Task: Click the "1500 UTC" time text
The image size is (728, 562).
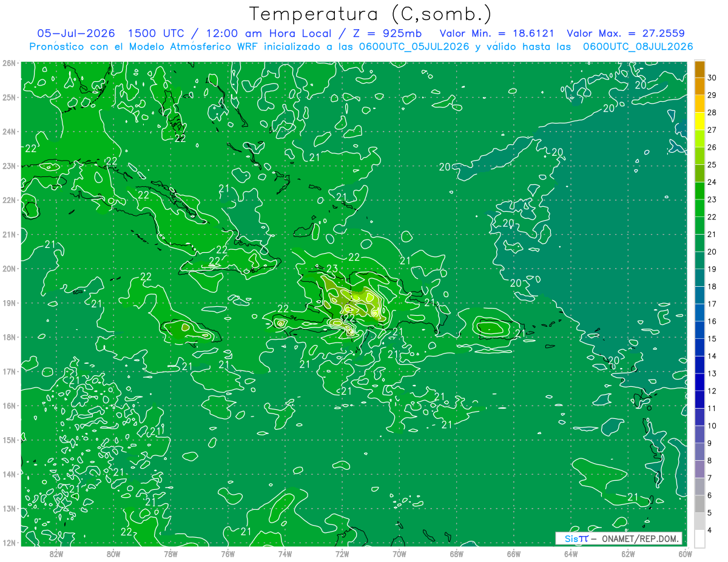Action: pos(155,33)
